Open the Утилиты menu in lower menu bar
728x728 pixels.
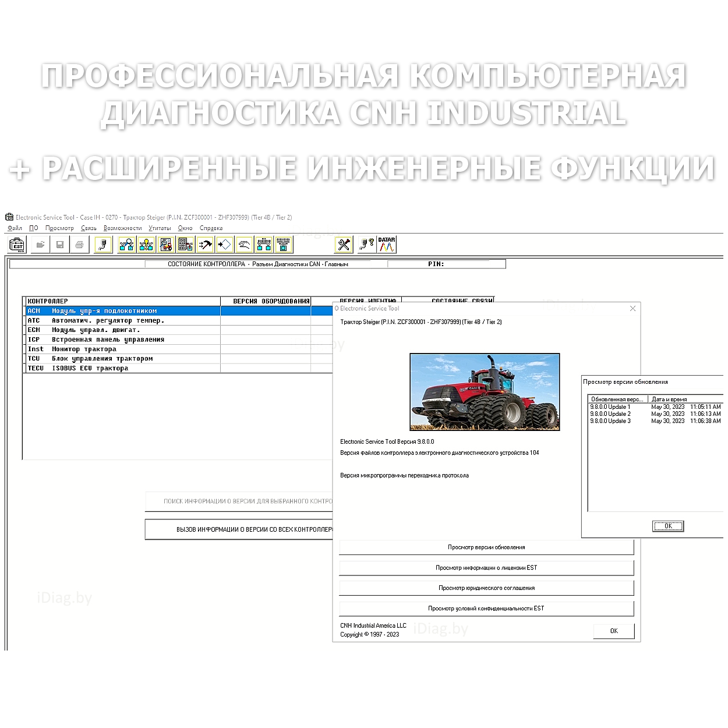[x=160, y=228]
